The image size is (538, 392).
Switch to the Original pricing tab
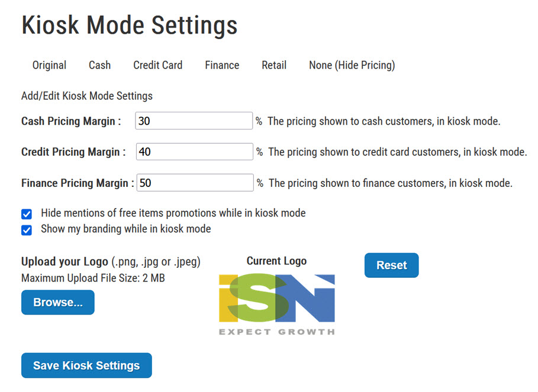tap(49, 65)
